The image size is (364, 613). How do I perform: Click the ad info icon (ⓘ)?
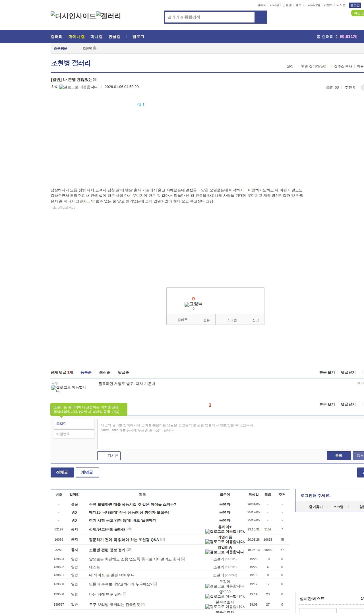139,105
